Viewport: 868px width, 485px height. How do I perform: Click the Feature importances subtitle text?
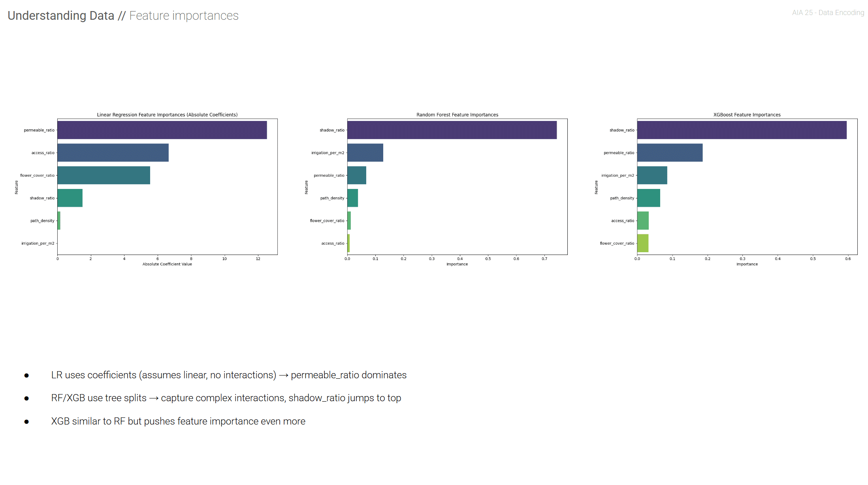coord(184,16)
